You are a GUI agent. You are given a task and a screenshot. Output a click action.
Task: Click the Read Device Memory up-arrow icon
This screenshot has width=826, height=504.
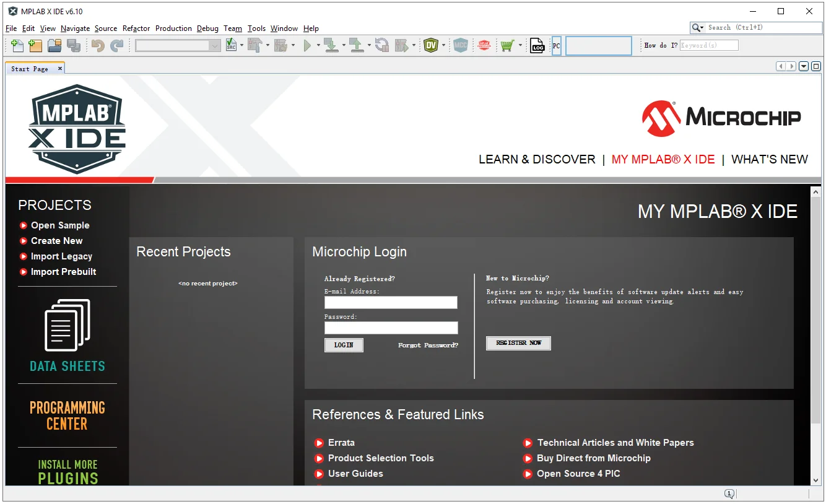(x=356, y=45)
